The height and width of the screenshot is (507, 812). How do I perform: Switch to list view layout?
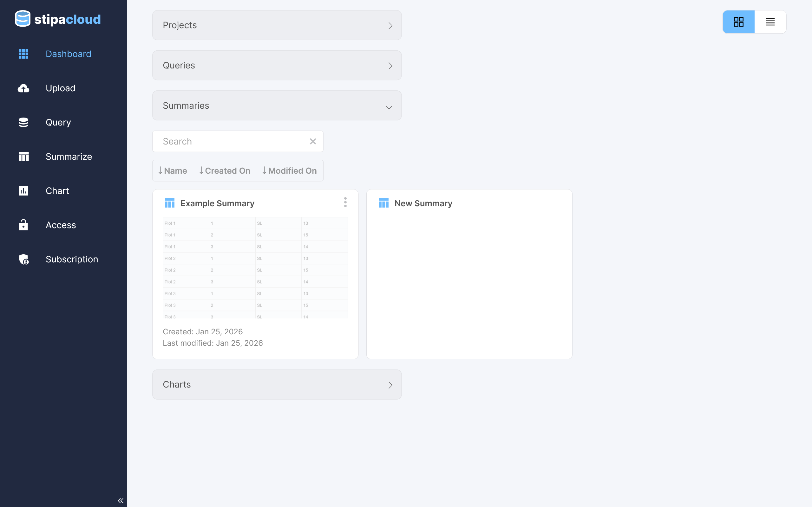pos(770,22)
